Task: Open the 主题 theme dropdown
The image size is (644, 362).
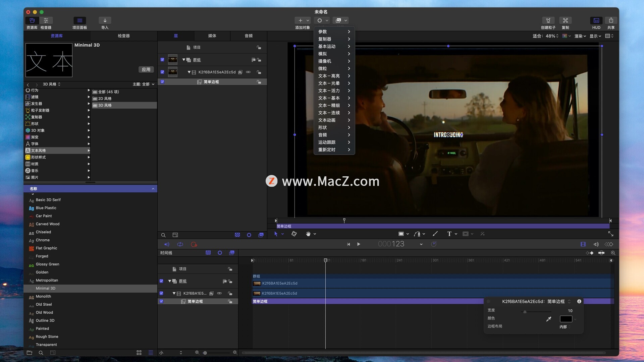Action: tap(144, 84)
